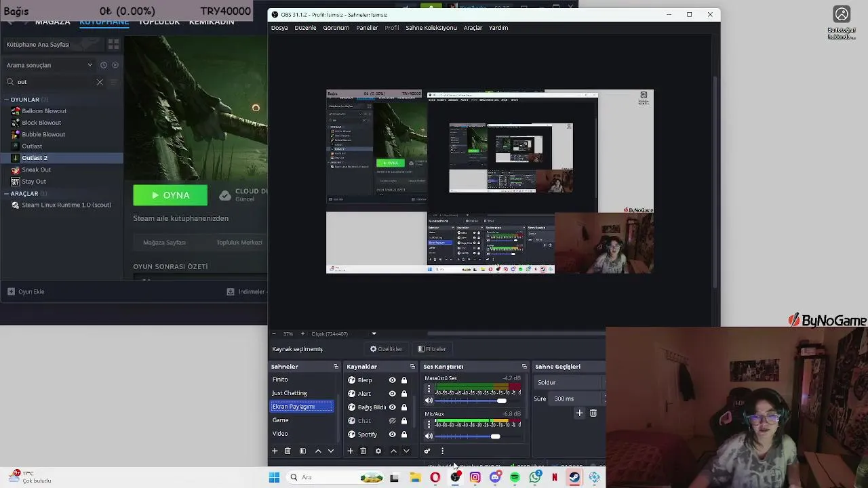Viewport: 868px width, 488px height.
Task: Toggle visibility of Blerp source
Action: tap(392, 380)
